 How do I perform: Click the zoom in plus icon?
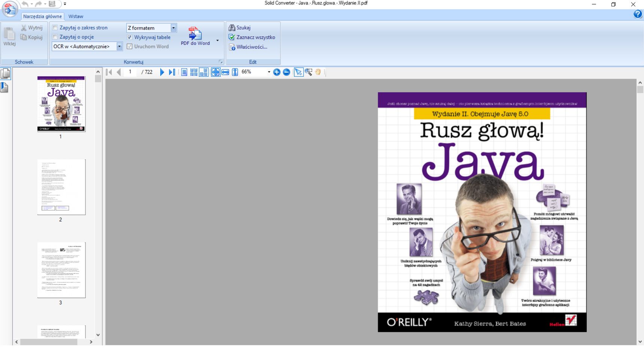(x=277, y=72)
